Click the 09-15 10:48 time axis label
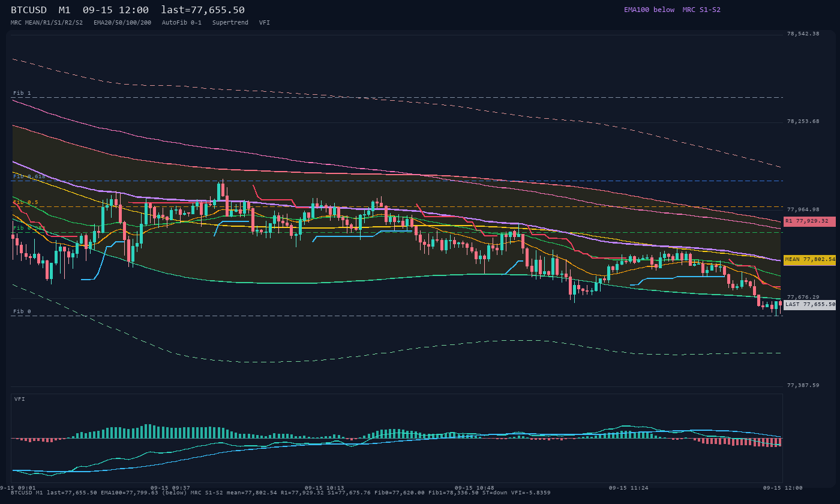Screen dimensions: 840x504 [x=475, y=488]
